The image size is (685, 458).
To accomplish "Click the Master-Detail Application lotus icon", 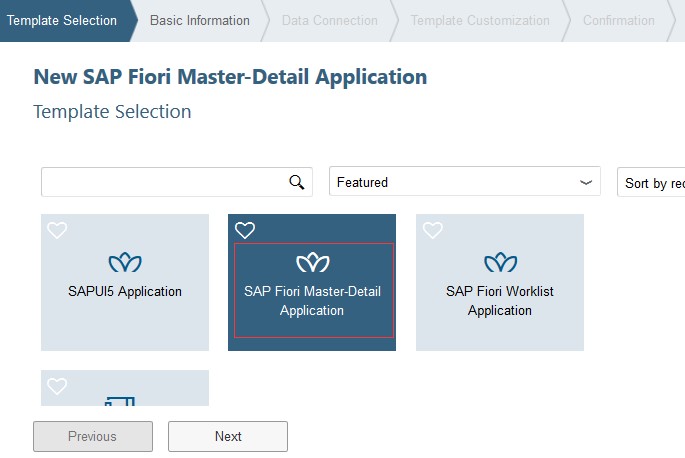I will pos(313,262).
